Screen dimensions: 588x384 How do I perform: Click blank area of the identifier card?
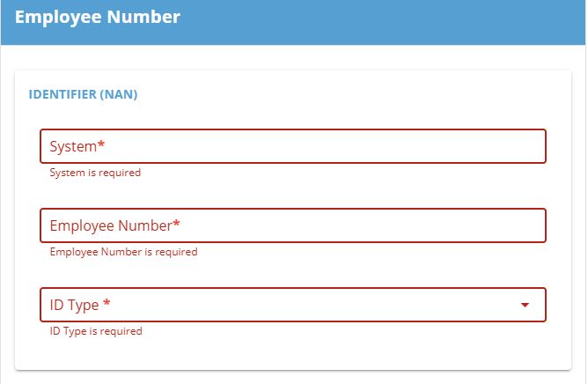(x=337, y=94)
